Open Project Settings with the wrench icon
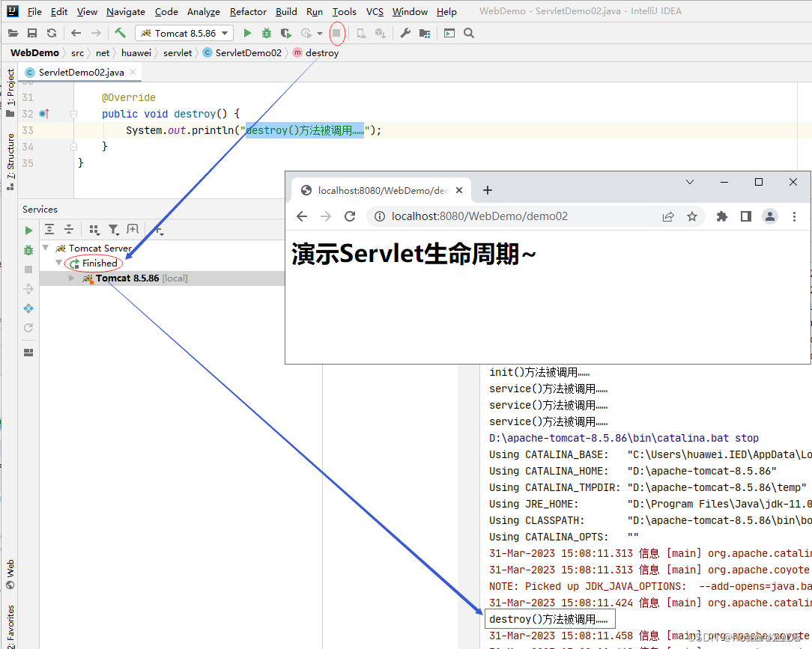The width and height of the screenshot is (812, 649). (x=405, y=33)
